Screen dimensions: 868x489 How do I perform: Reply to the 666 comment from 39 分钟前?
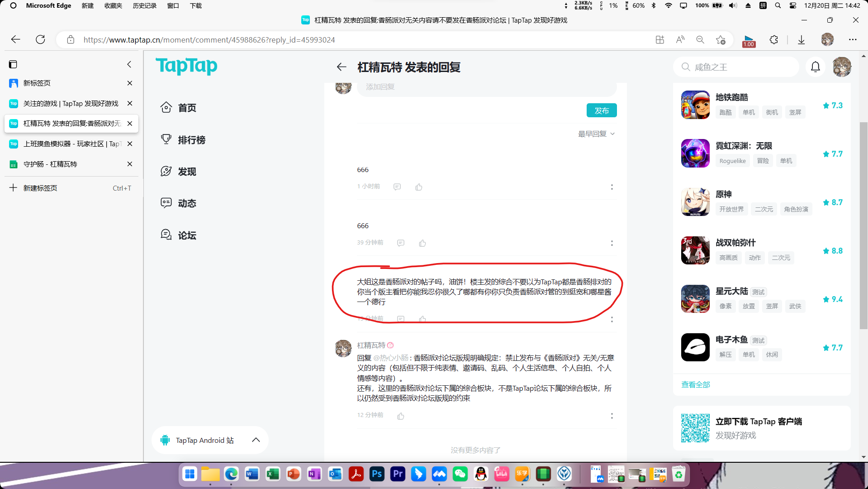click(401, 243)
